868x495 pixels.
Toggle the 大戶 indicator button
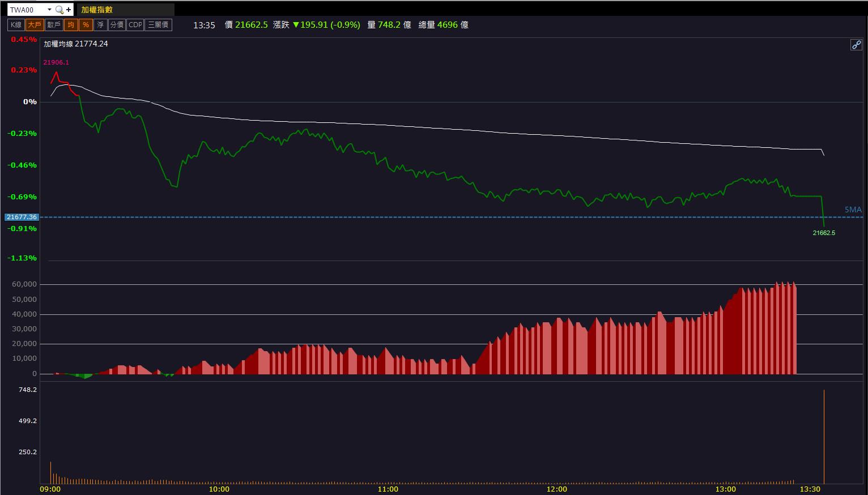35,25
